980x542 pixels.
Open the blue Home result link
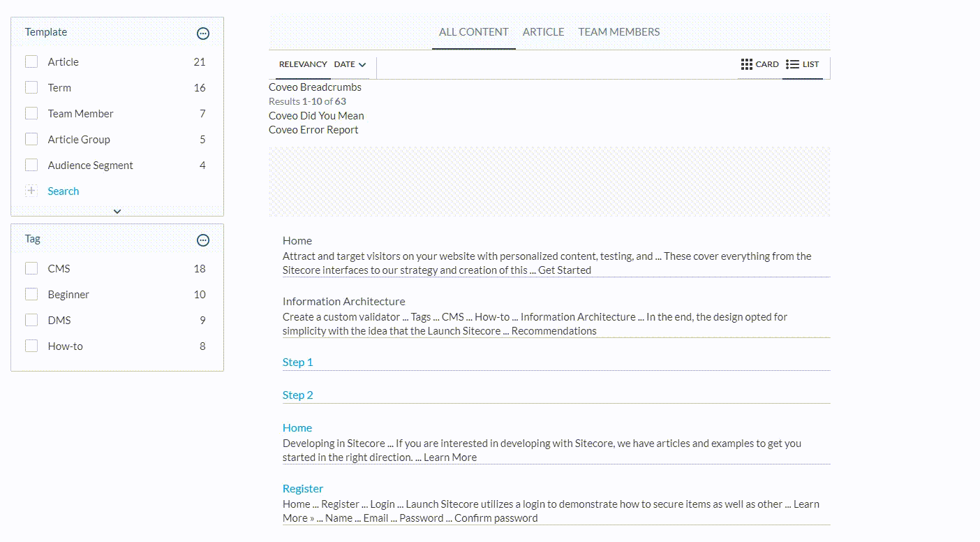[x=297, y=427]
